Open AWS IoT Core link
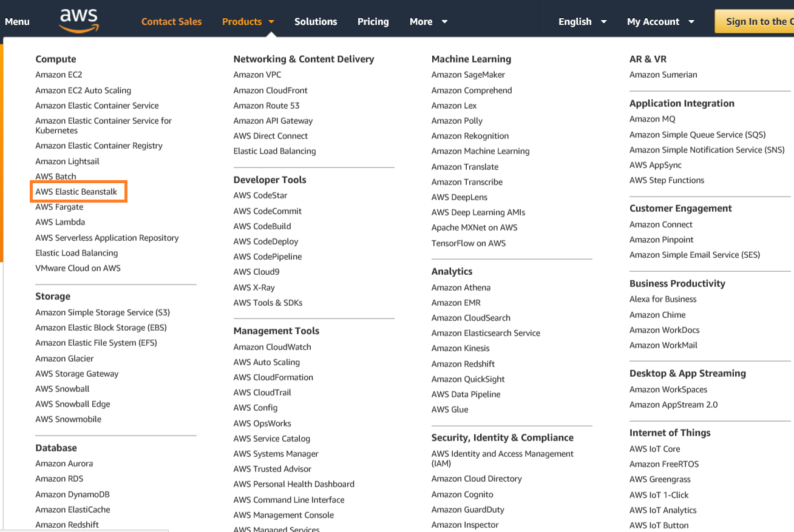This screenshot has width=794, height=532. [654, 448]
